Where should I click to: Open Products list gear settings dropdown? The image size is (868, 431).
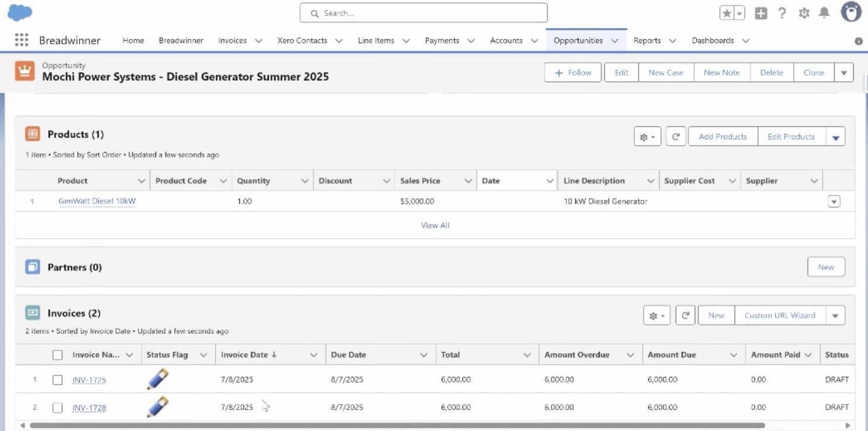coord(647,137)
